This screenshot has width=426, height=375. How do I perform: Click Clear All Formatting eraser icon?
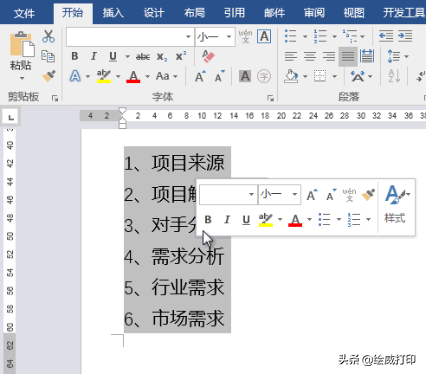[208, 56]
